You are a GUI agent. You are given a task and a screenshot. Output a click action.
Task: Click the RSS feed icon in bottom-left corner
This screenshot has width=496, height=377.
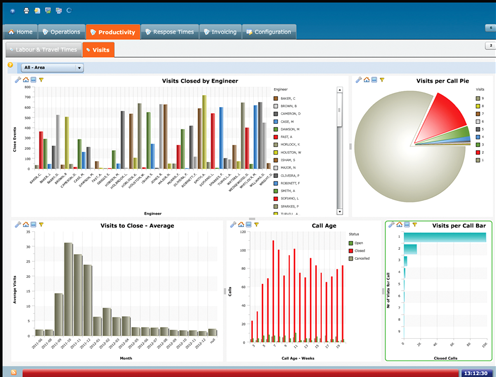click(14, 373)
